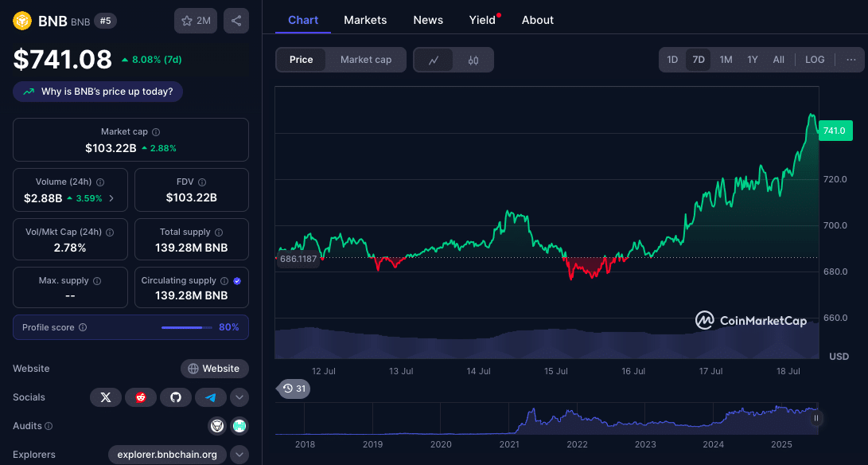Expand more Explorers chevron
868x465 pixels.
(239, 455)
